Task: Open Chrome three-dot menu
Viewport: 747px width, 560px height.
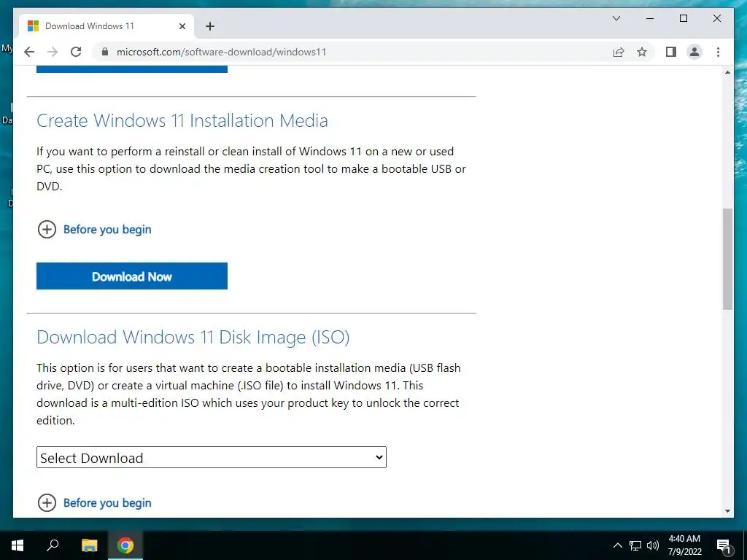Action: click(718, 52)
